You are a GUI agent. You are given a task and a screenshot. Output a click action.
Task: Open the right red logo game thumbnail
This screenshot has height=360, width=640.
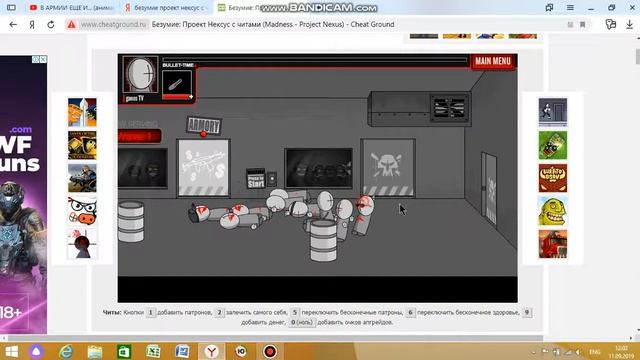(x=553, y=178)
